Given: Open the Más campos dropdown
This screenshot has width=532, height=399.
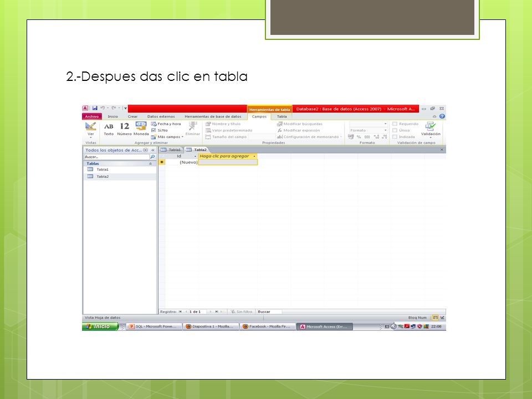Looking at the screenshot, I should (x=167, y=137).
